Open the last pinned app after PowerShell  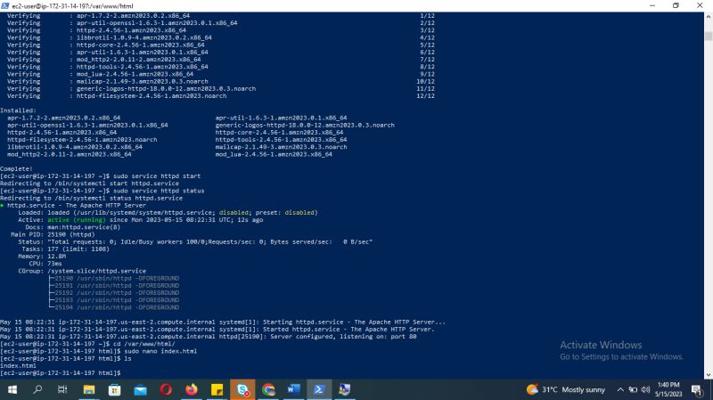[345, 390]
